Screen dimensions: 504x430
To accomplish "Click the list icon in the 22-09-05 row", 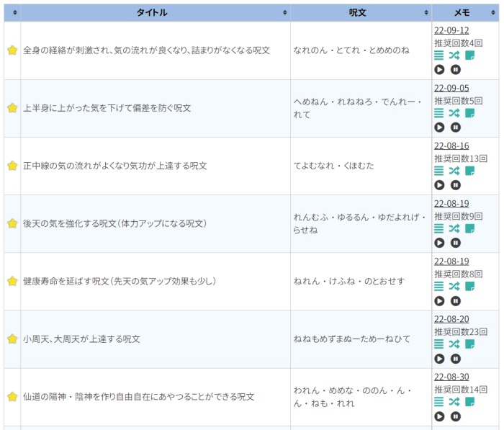I will 439,113.
